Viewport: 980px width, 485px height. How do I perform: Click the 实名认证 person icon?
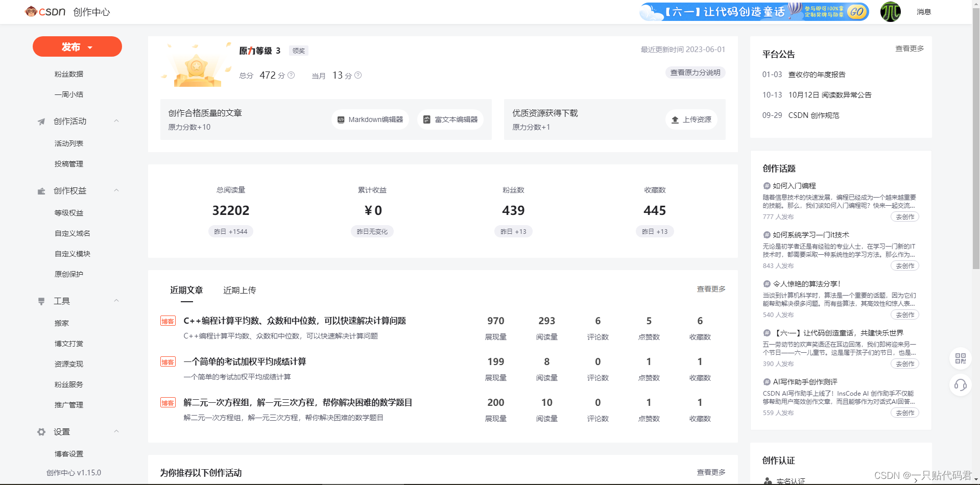pyautogui.click(x=768, y=481)
